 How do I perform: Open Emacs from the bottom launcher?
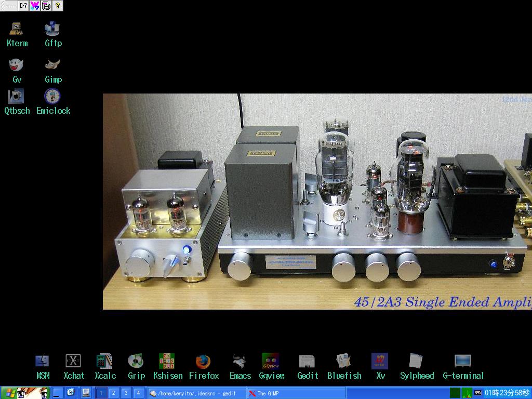(240, 362)
